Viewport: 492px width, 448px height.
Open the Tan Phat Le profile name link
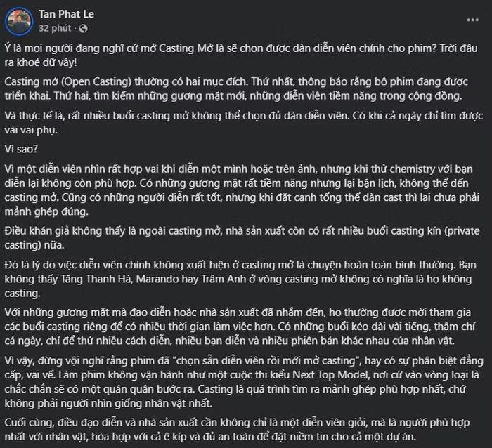[66, 14]
